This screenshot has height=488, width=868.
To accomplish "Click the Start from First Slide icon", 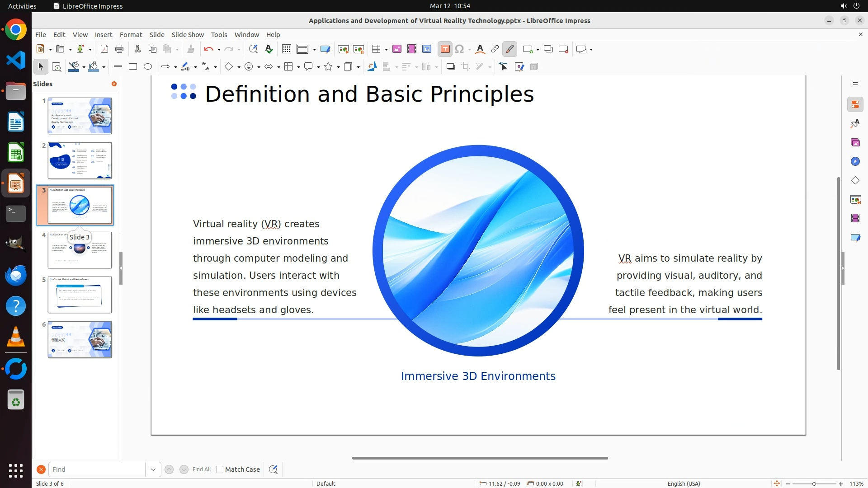I will 344,49.
